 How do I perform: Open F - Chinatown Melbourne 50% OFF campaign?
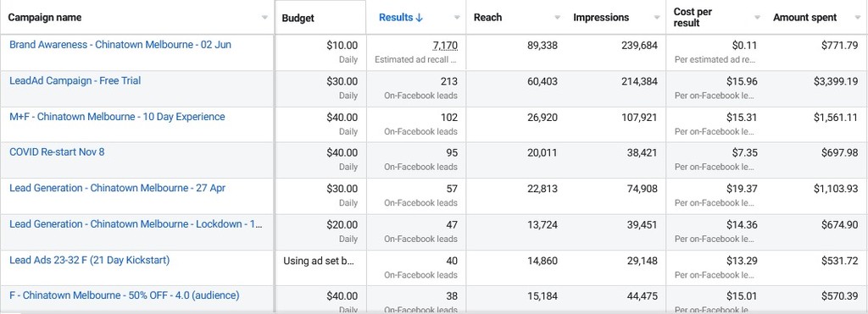point(124,295)
